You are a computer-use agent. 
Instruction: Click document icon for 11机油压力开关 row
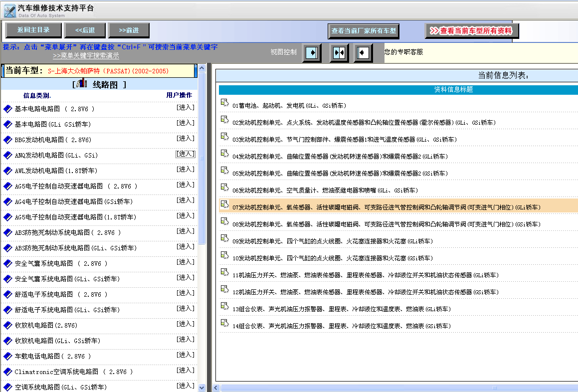point(224,272)
